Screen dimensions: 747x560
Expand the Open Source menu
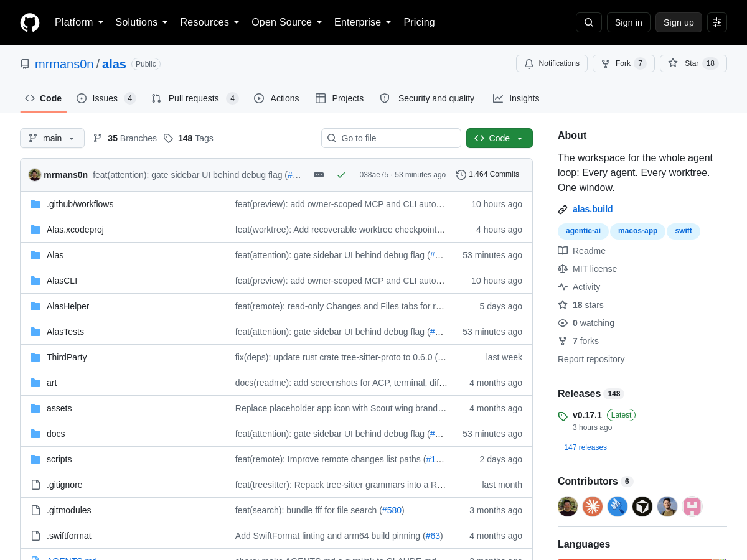tap(287, 22)
